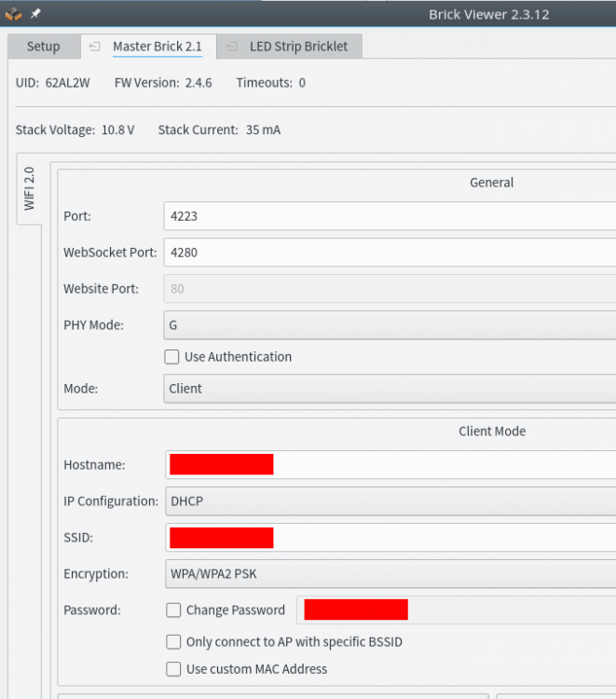Click the undock icon on Master Brick 2.1 tab
Screen dimensions: 616x699
tap(94, 47)
